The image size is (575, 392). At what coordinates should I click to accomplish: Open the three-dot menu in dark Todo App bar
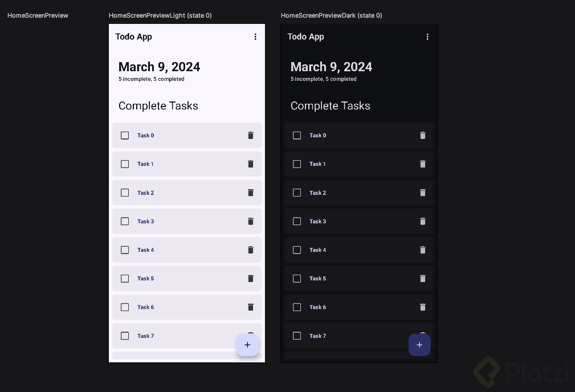point(427,36)
